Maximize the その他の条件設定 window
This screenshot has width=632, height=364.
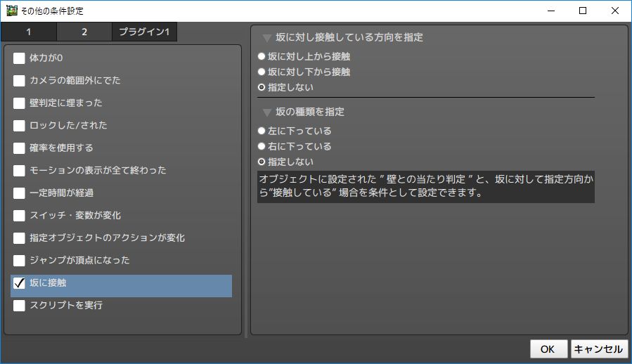[583, 11]
